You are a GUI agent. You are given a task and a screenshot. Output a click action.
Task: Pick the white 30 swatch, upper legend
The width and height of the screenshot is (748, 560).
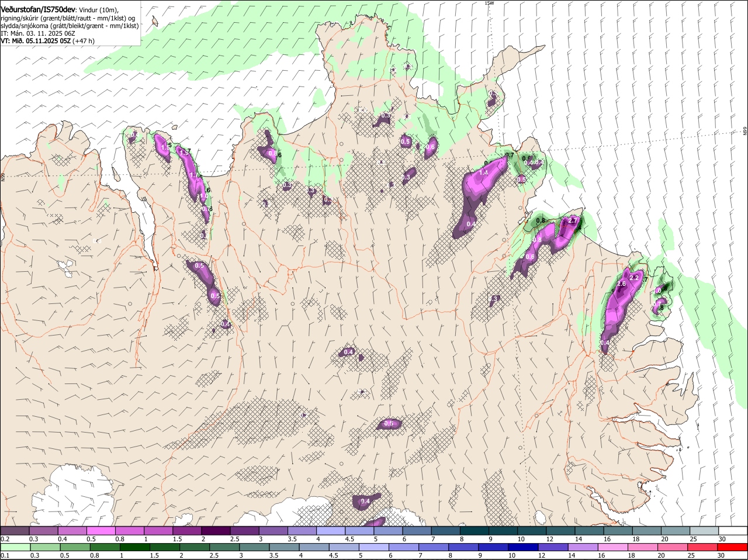coord(732,530)
